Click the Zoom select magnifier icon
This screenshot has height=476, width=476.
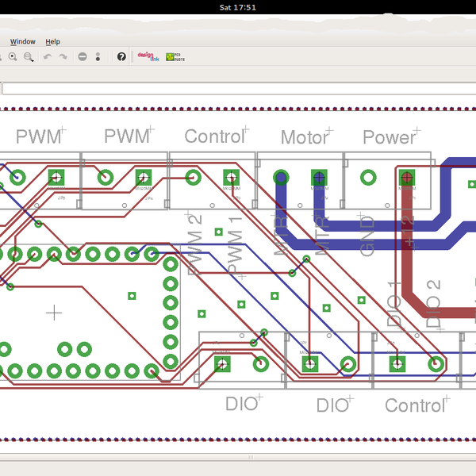pos(29,57)
